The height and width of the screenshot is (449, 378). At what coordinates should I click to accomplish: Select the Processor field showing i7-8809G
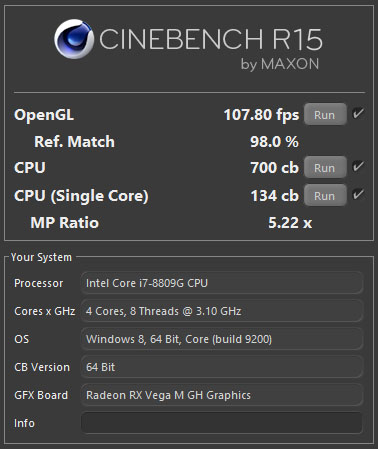(222, 283)
